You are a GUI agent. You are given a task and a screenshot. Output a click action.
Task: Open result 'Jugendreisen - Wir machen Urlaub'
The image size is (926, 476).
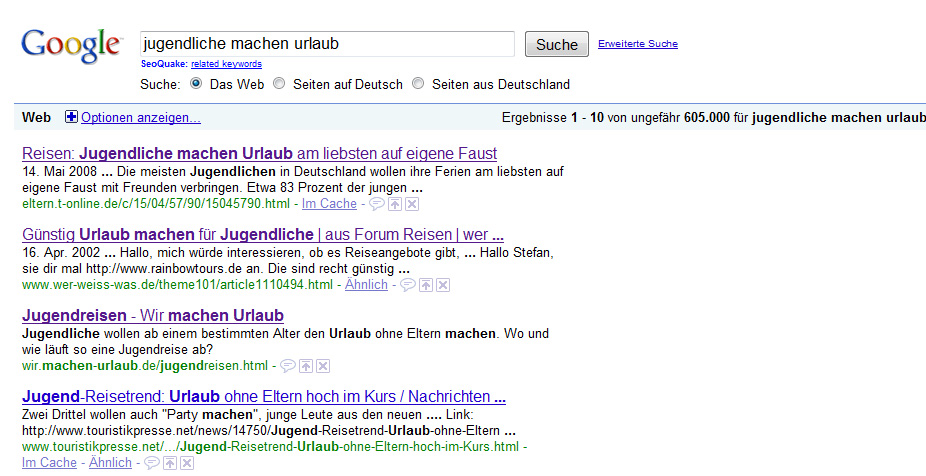pyautogui.click(x=153, y=315)
